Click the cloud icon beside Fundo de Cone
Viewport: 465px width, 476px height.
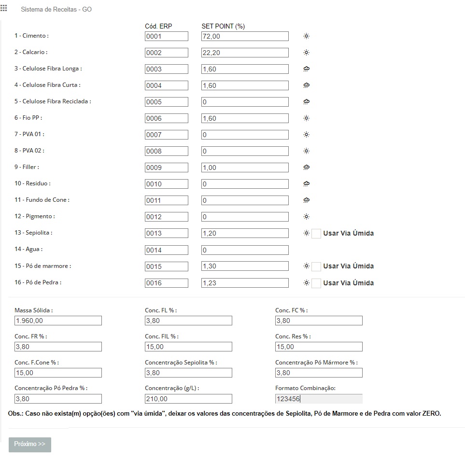[x=307, y=200]
